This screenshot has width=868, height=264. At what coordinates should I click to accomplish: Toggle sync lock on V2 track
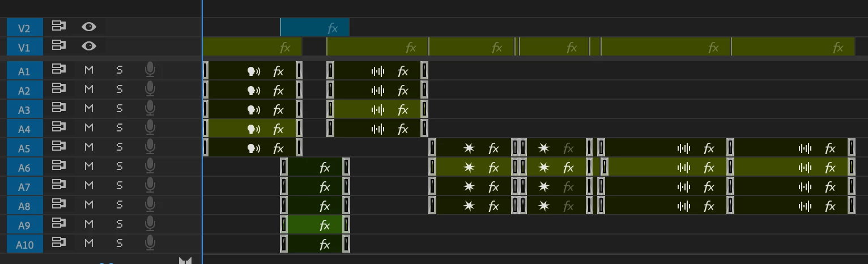(x=58, y=26)
